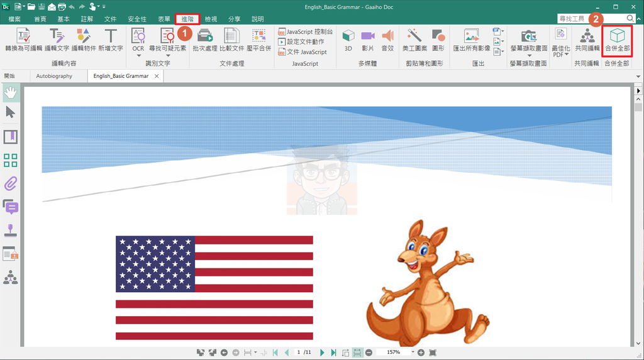Close the English_Basic Grammar tab
The width and height of the screenshot is (644, 360).
[x=157, y=76]
